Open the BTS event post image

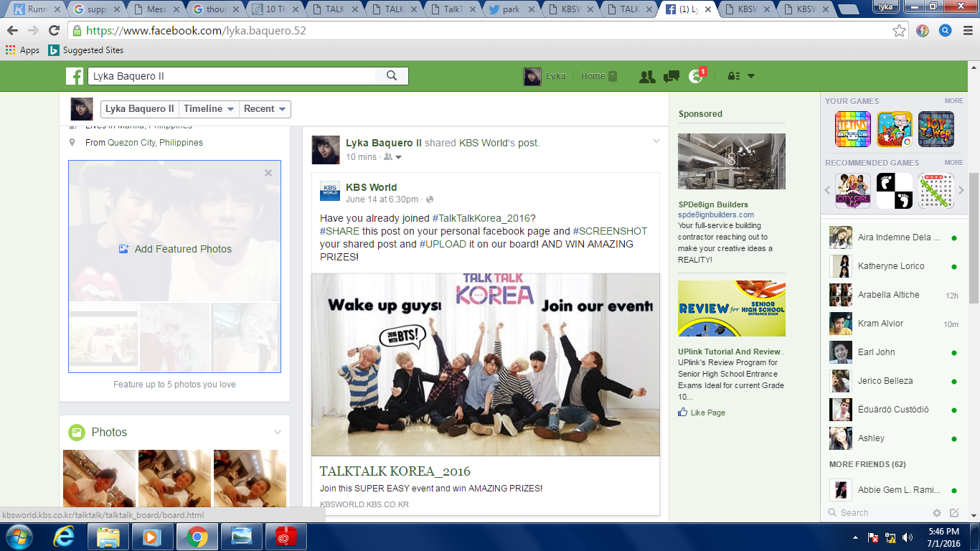486,364
